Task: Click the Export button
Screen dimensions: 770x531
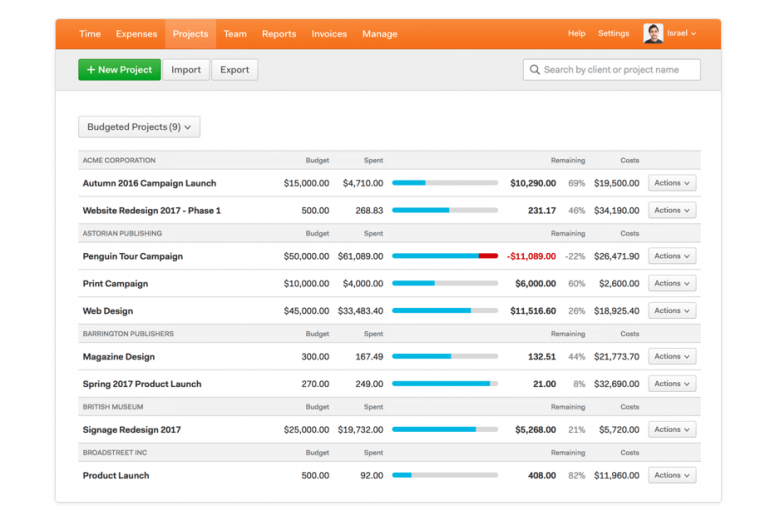Action: pyautogui.click(x=235, y=70)
